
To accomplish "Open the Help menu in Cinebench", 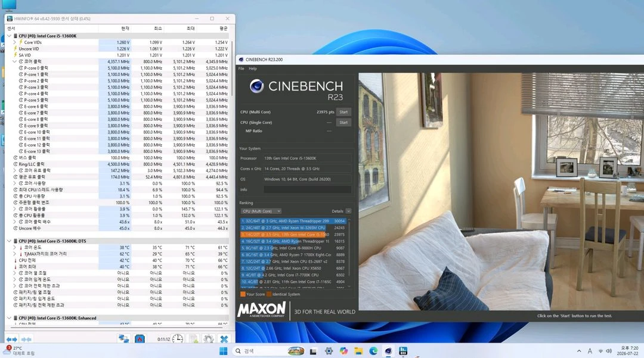I will point(253,69).
